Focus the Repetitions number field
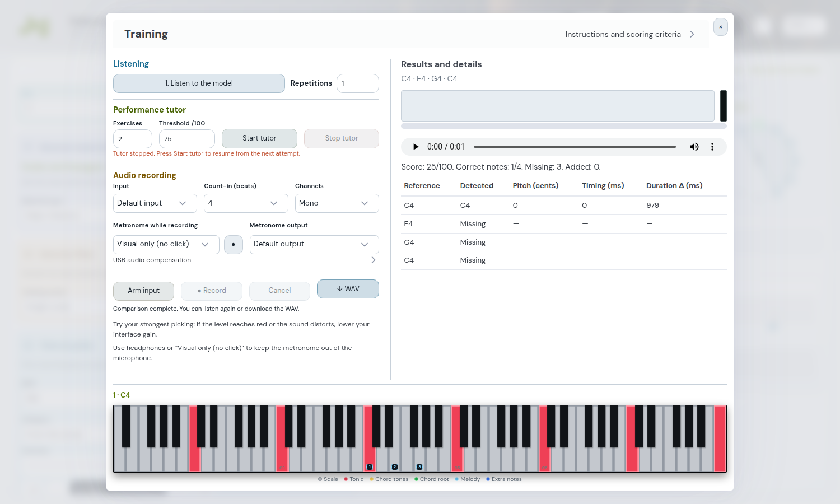The height and width of the screenshot is (504, 840). pos(358,83)
